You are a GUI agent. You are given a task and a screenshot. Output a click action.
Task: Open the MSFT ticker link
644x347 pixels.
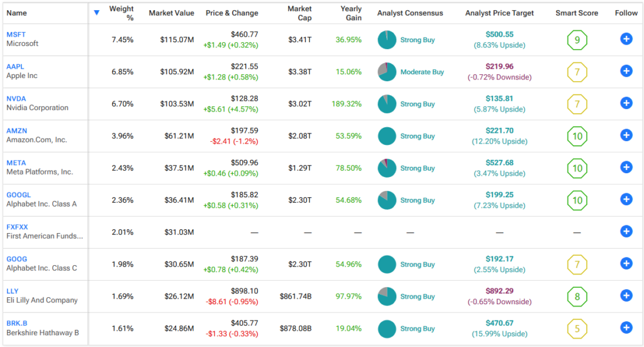pos(16,35)
